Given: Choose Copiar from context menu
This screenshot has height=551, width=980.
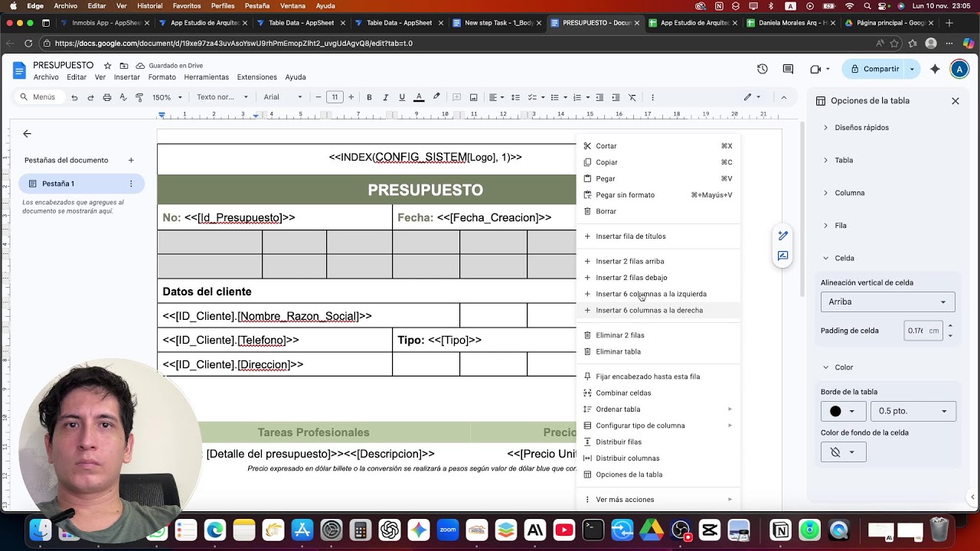Looking at the screenshot, I should pyautogui.click(x=658, y=162).
